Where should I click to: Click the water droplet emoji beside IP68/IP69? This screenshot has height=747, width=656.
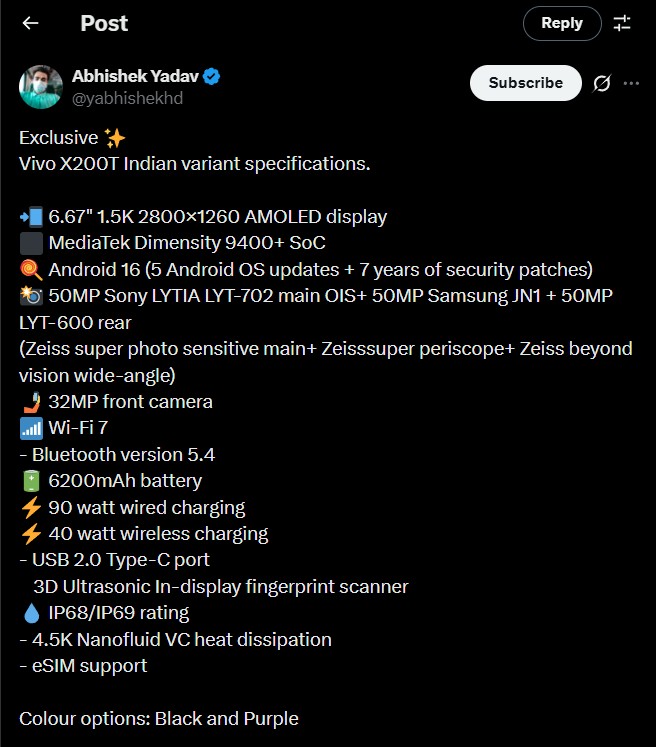tap(30, 613)
